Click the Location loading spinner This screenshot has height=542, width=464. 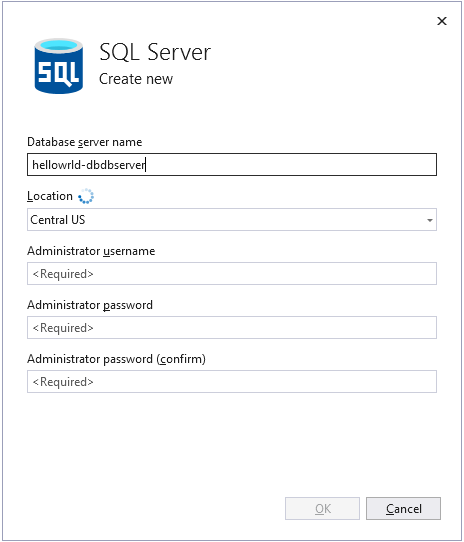[x=86, y=196]
